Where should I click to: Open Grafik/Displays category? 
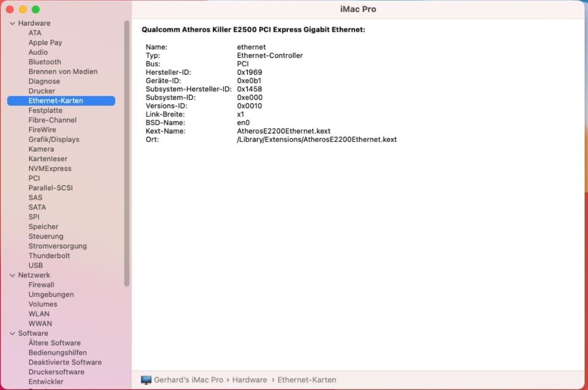[54, 139]
